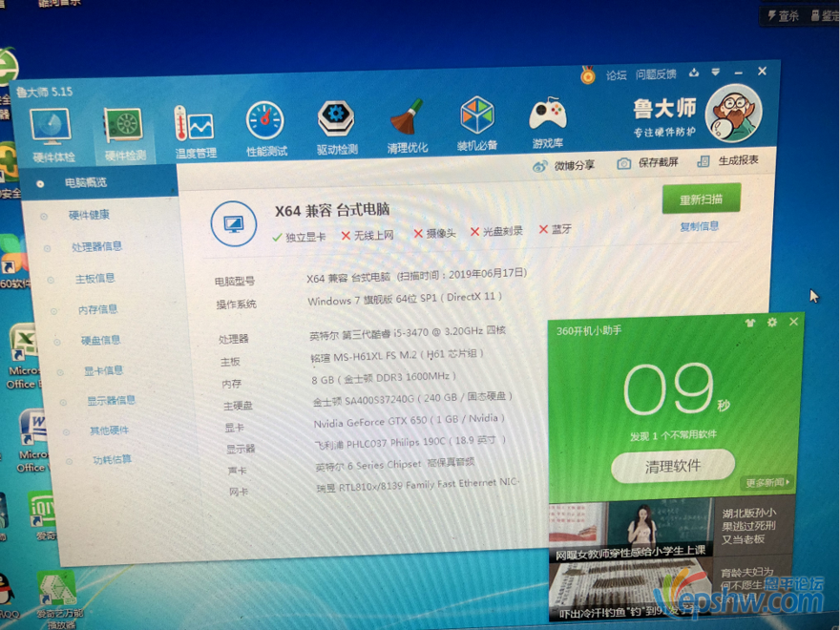
Task: Open 温度管理 temperature management
Action: coord(195,132)
